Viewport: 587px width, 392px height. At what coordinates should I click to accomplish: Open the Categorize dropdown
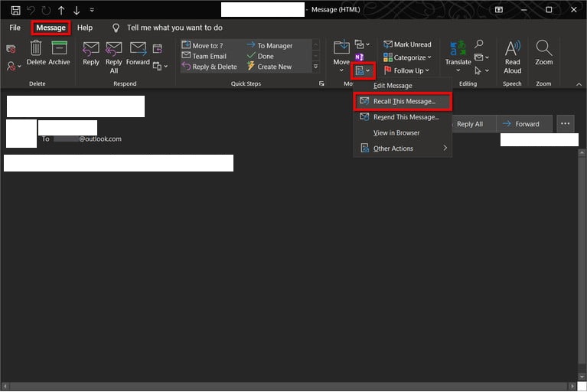[407, 57]
